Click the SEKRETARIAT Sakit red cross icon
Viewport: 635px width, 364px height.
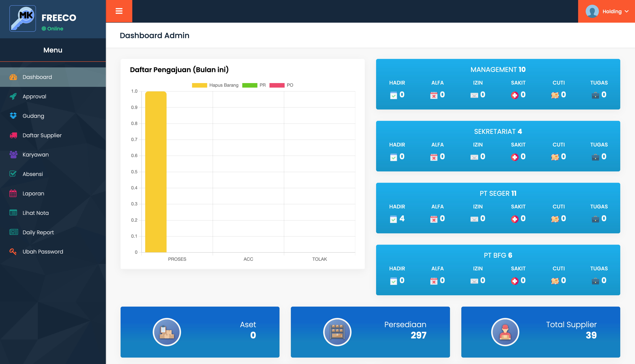click(515, 157)
